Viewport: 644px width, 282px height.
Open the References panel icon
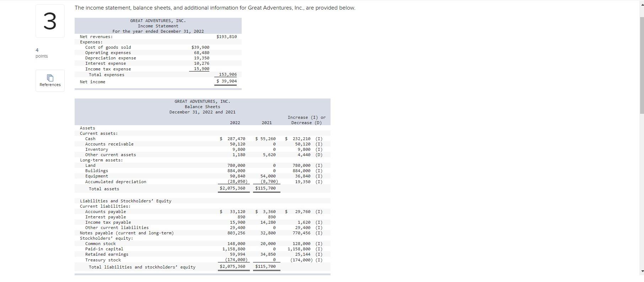point(50,78)
